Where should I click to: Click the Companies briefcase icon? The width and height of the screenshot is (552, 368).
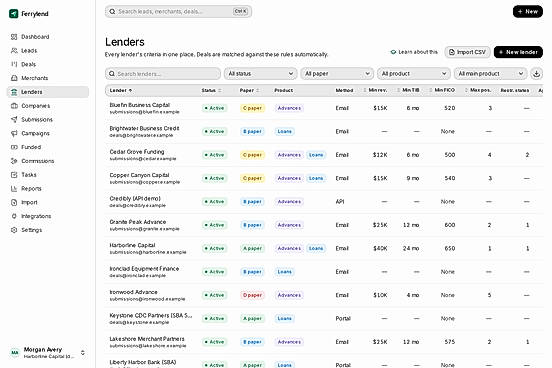tap(14, 106)
